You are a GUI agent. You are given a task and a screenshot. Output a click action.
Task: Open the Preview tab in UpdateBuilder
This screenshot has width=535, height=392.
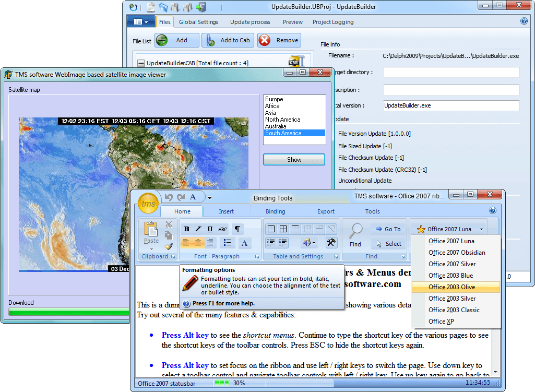292,22
